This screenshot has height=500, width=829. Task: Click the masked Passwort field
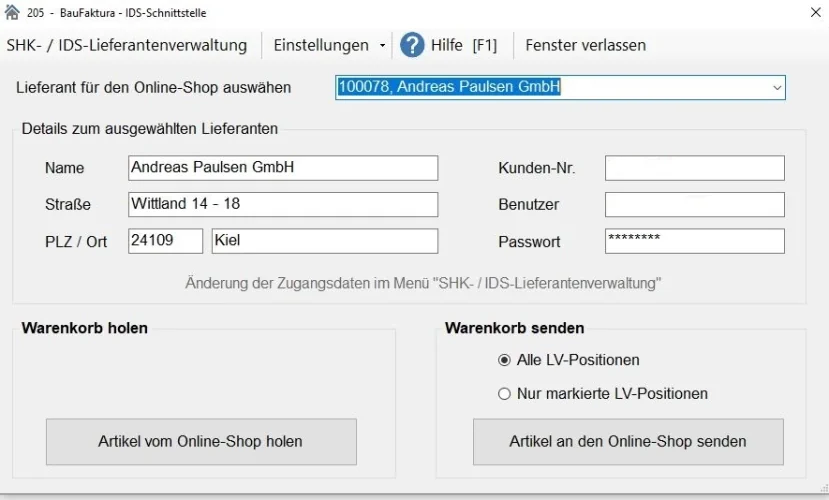694,241
